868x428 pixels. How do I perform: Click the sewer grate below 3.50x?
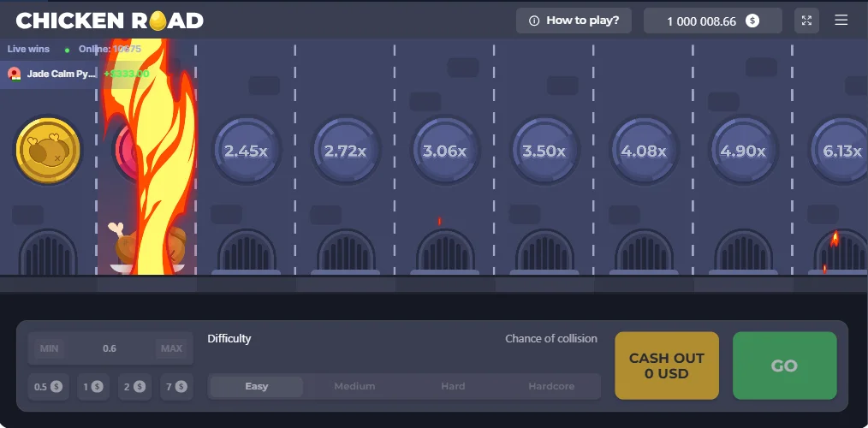544,251
